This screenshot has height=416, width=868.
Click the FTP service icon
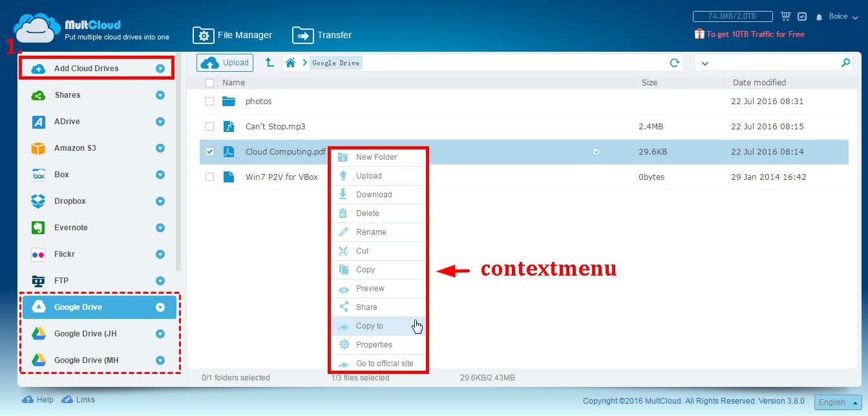38,281
